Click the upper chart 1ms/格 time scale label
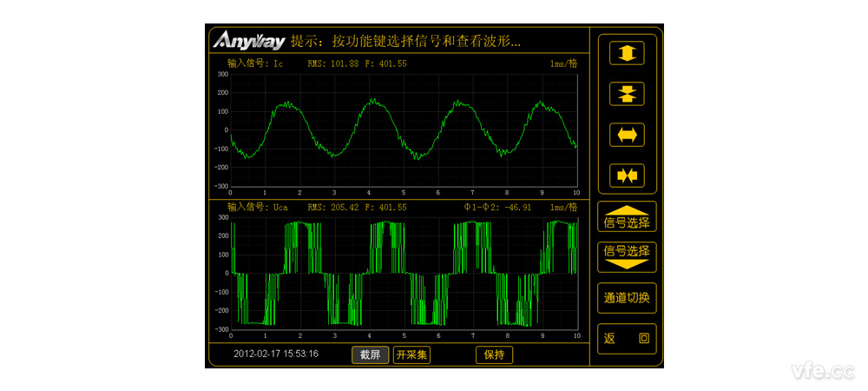The width and height of the screenshot is (868, 391). click(x=563, y=63)
